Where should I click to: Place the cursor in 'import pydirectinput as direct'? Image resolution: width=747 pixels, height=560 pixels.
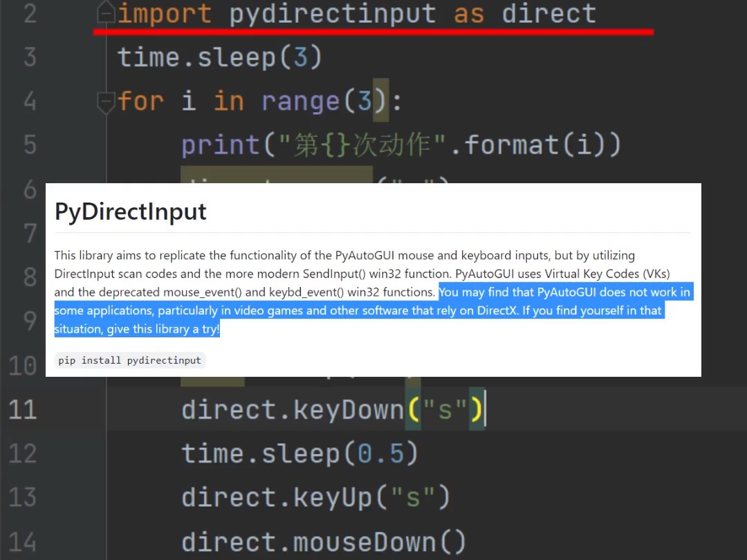356,14
